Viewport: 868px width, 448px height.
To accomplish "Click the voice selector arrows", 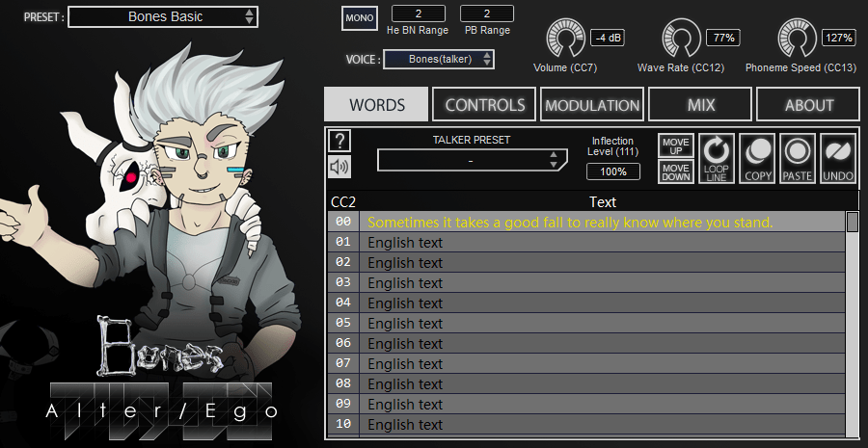I will click(487, 59).
